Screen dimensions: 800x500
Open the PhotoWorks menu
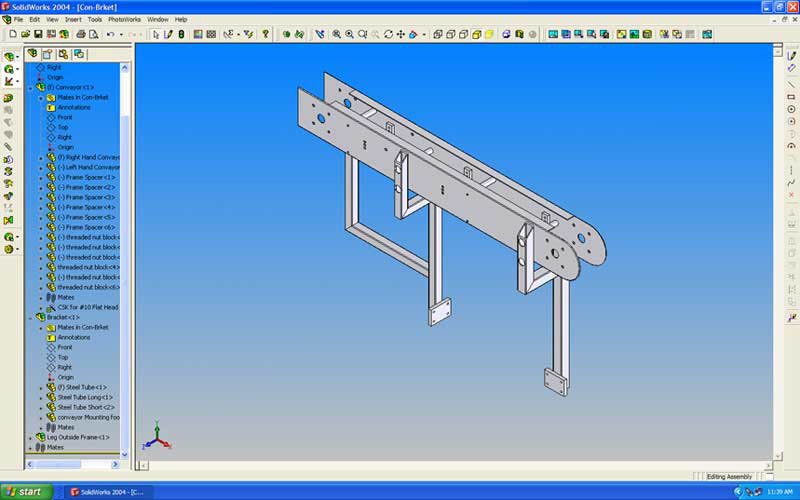pos(124,19)
